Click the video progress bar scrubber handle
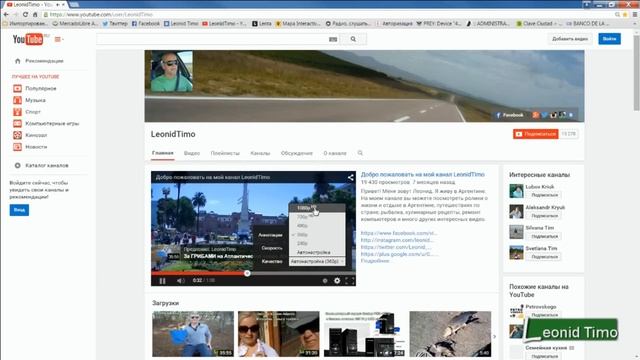This screenshot has width=640, height=360. 247,273
